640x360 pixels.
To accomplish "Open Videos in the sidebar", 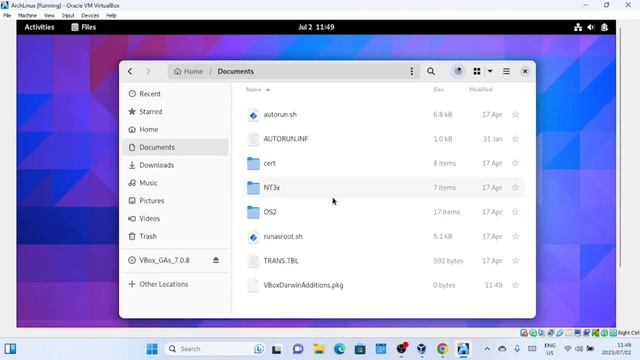I will click(175, 218).
